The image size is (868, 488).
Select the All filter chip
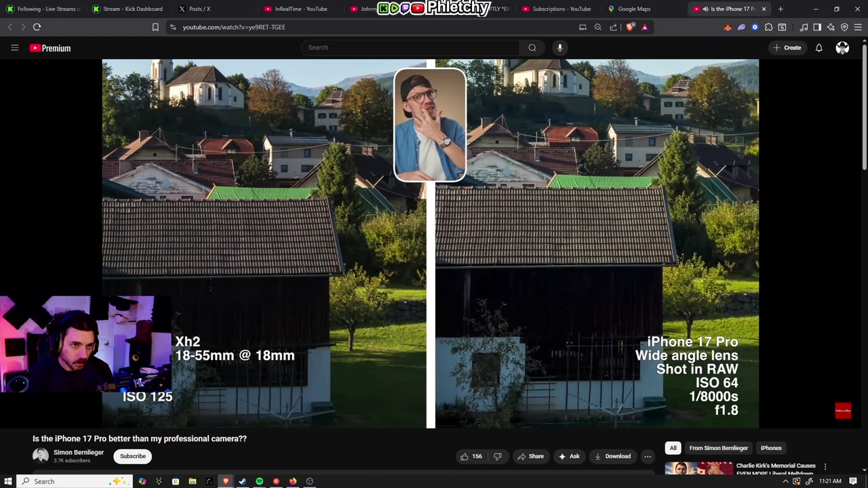click(x=673, y=448)
